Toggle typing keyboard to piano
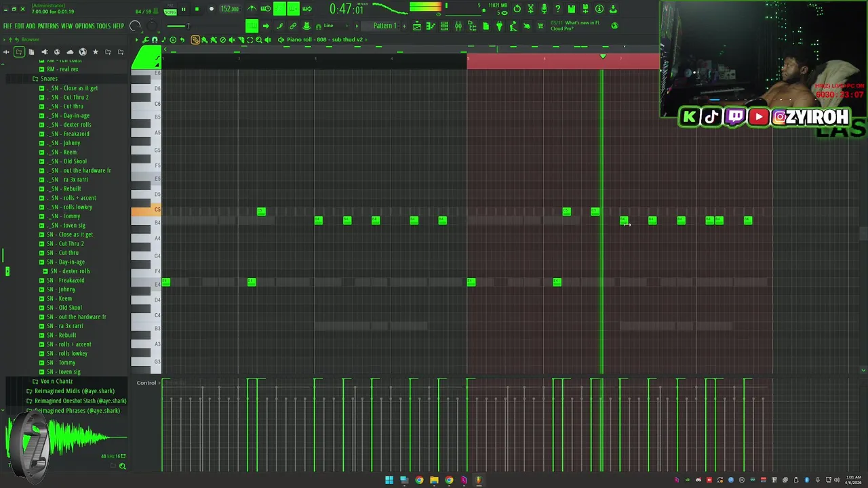 coord(252,26)
